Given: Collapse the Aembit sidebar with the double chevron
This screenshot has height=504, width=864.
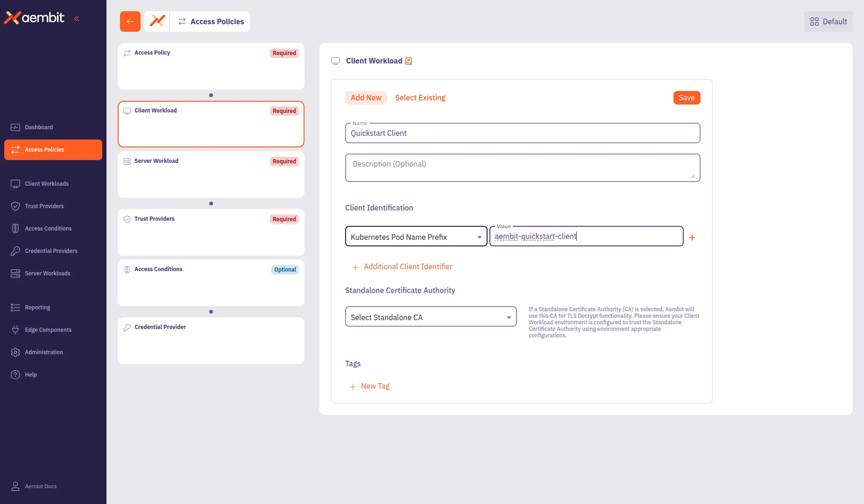Looking at the screenshot, I should [77, 19].
